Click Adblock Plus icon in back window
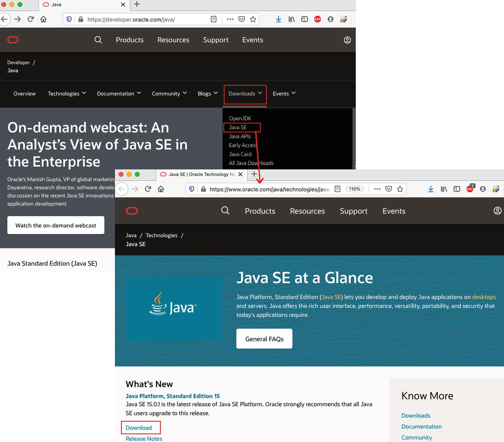The height and width of the screenshot is (442, 504). pos(317,19)
